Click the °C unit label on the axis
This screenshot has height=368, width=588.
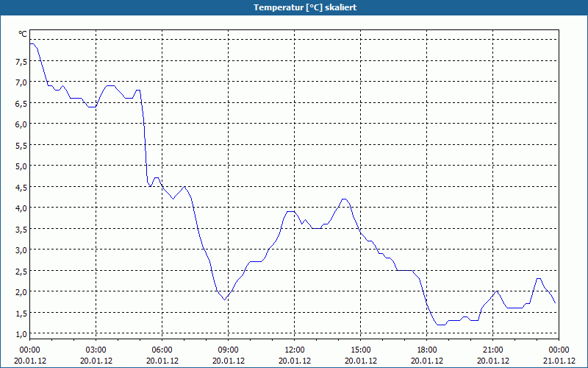23,34
